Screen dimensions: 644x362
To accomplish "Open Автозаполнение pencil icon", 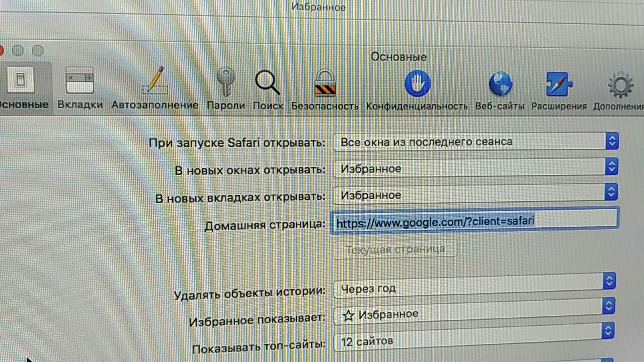I will click(155, 80).
